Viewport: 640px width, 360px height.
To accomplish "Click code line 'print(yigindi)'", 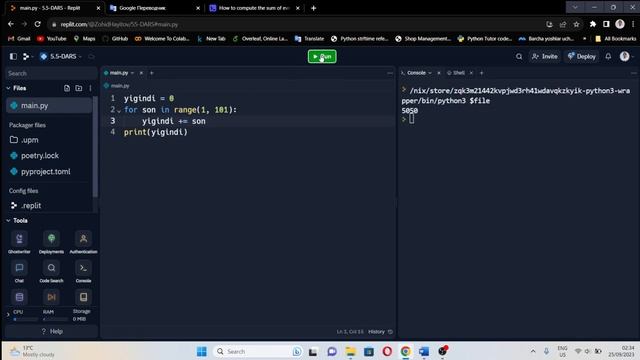I will (x=156, y=132).
